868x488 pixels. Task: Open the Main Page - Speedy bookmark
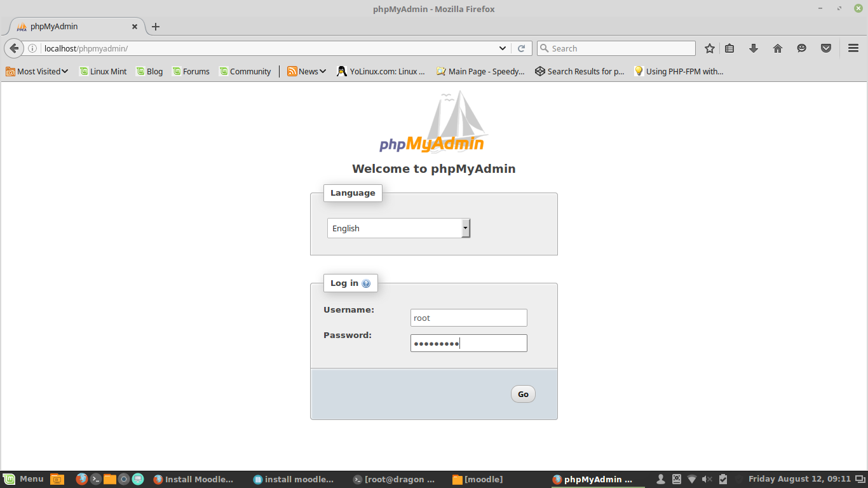pos(480,71)
